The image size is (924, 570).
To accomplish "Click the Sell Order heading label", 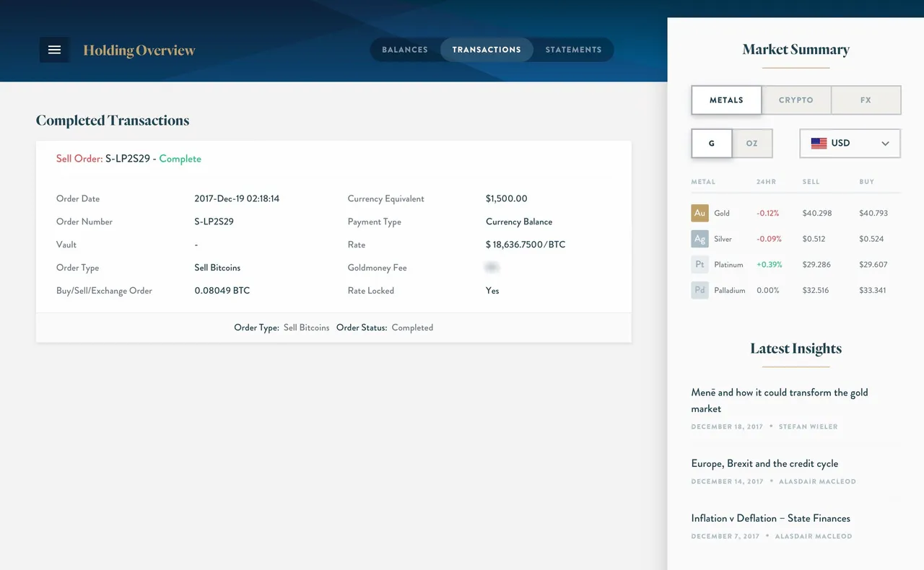I will 79,159.
